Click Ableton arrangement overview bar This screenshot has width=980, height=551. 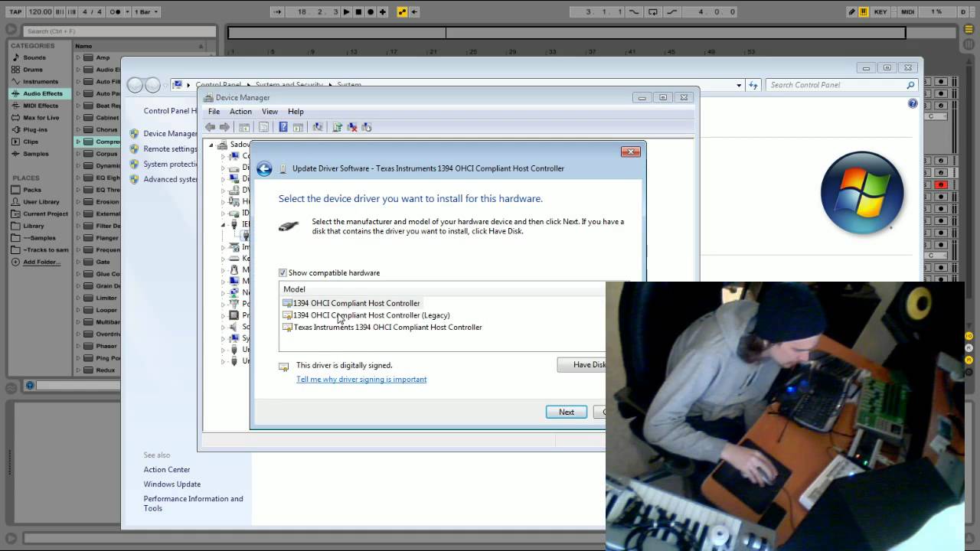pyautogui.click(x=567, y=33)
